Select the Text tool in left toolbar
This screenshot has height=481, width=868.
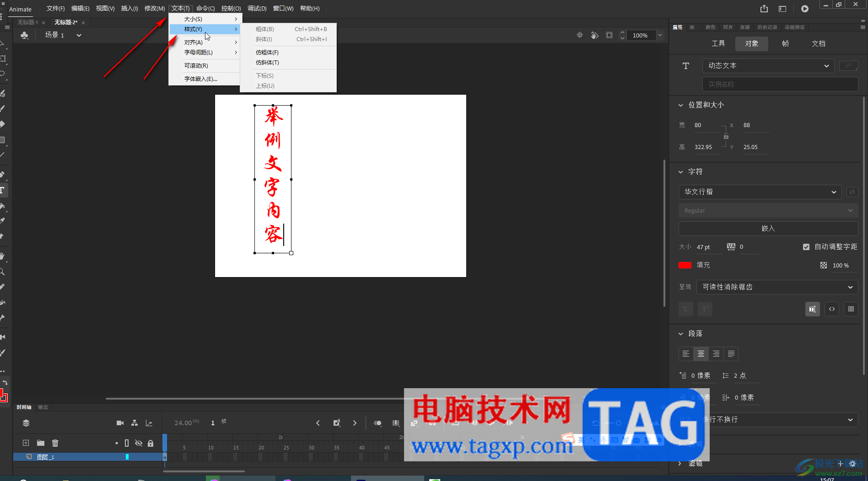click(x=3, y=190)
